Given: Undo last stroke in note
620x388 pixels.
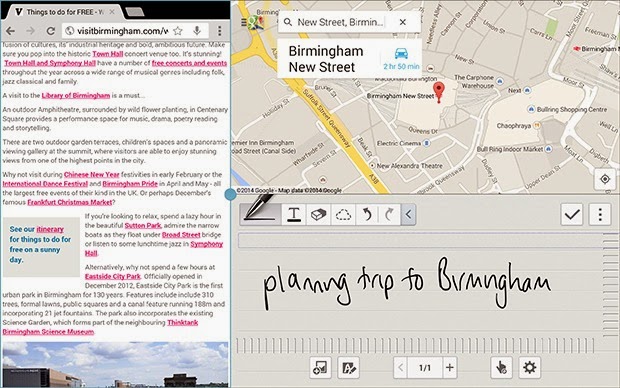Looking at the screenshot, I should [x=367, y=214].
